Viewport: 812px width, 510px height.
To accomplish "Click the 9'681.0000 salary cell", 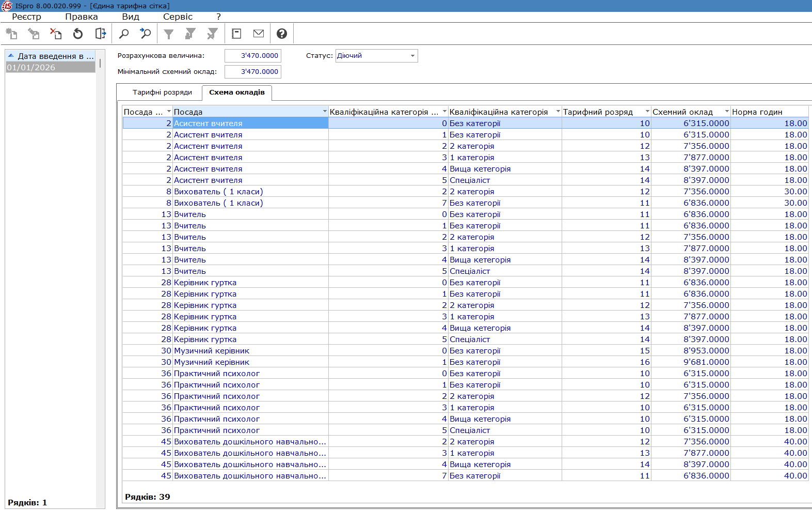I will 691,362.
